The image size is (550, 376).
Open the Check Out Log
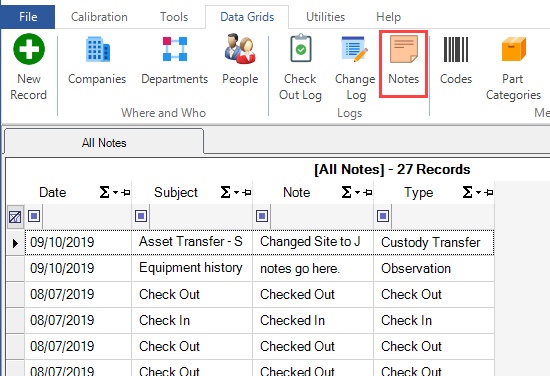[300, 67]
